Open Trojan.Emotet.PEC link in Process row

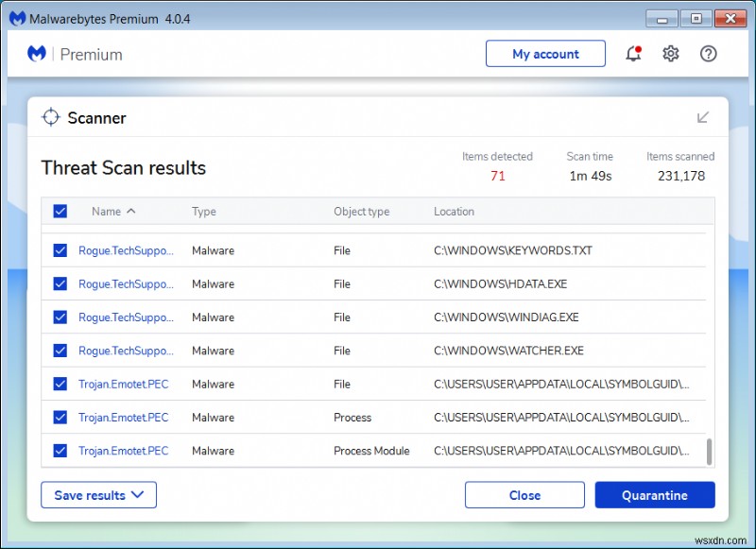124,418
